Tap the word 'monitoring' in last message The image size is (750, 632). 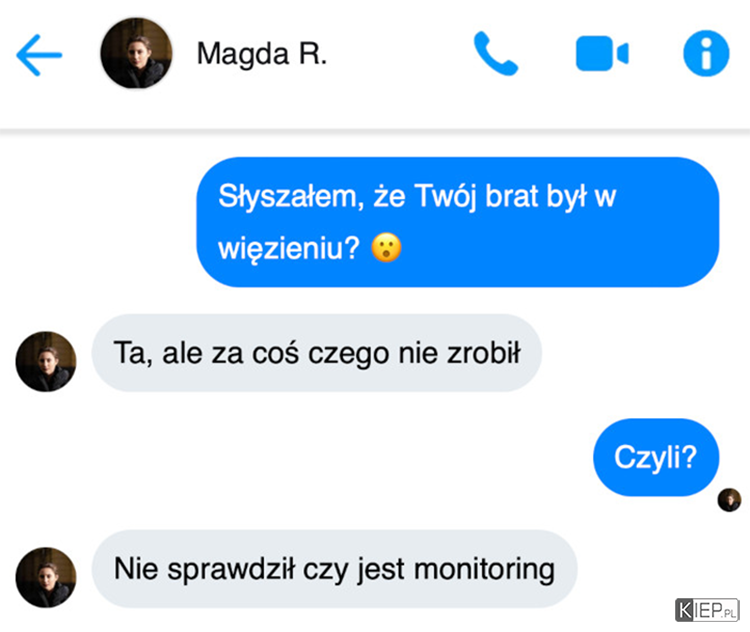[x=485, y=569]
